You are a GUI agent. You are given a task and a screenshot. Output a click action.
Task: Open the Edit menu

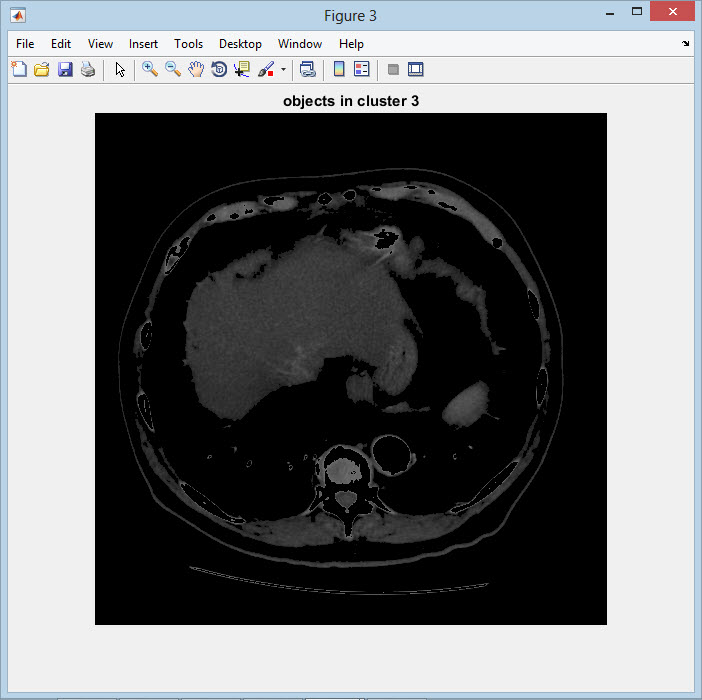pyautogui.click(x=61, y=44)
